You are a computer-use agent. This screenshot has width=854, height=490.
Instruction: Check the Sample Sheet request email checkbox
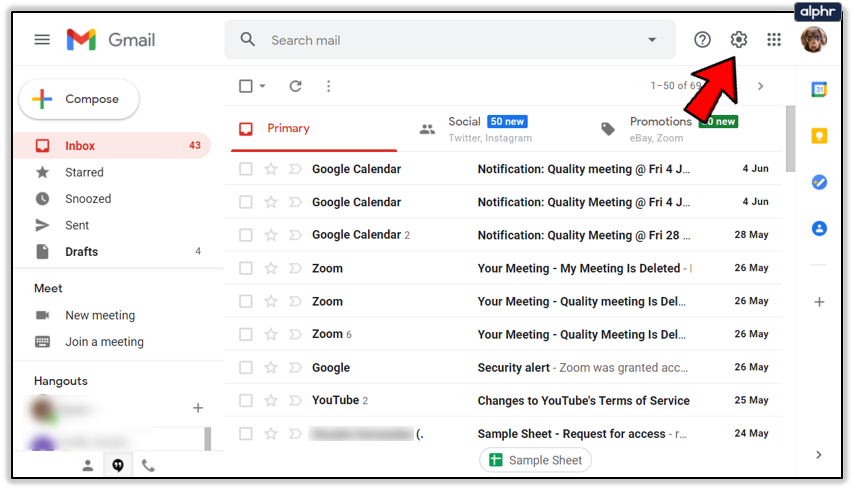(x=246, y=434)
